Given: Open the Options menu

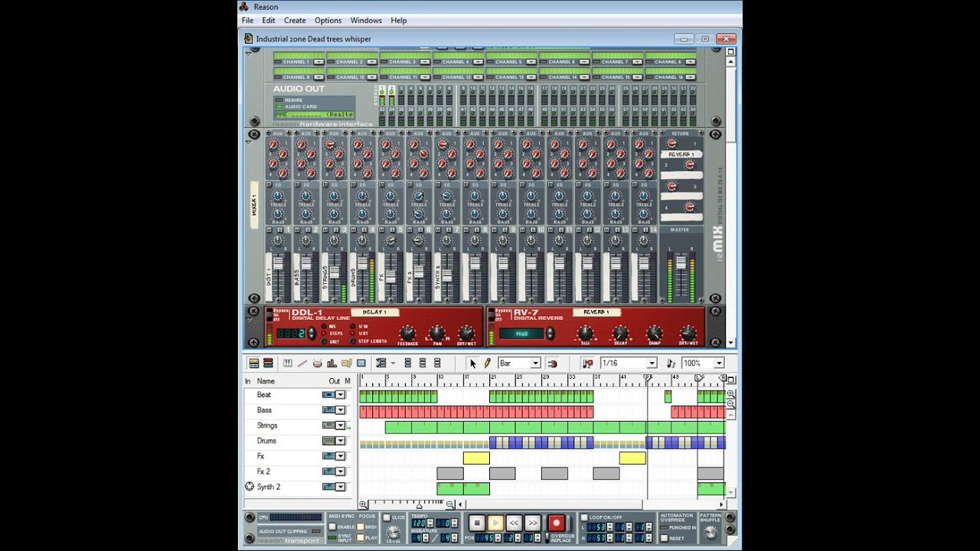Looking at the screenshot, I should point(328,21).
